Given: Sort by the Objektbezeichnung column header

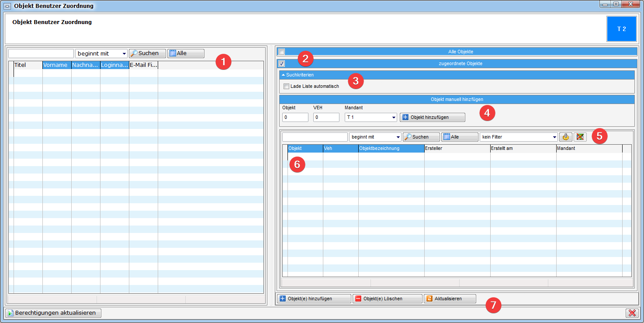Looking at the screenshot, I should point(391,149).
